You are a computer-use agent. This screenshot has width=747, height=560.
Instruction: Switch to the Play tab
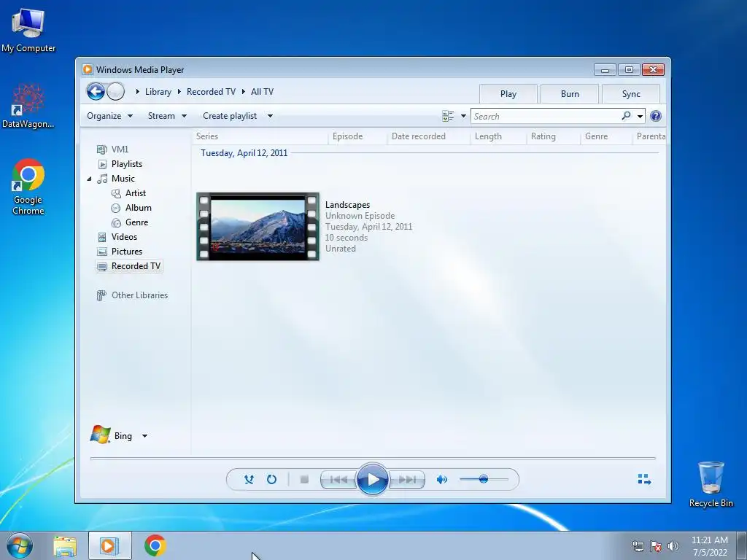coord(508,94)
